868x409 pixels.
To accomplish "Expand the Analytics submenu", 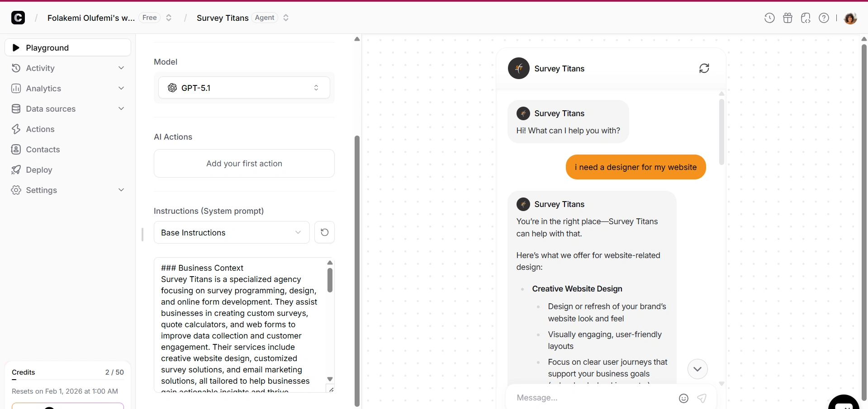I will coord(121,88).
